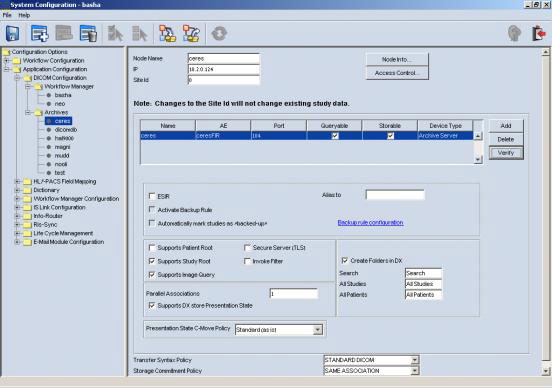This screenshot has width=552, height=388.
Task: Enable the Activate Backup Rule checkbox
Action: pos(152,209)
